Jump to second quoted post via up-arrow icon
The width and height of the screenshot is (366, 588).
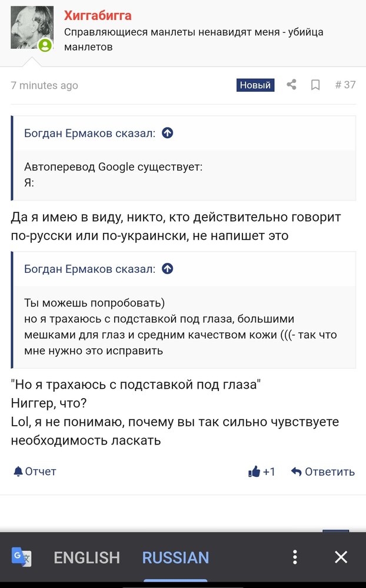(x=168, y=269)
